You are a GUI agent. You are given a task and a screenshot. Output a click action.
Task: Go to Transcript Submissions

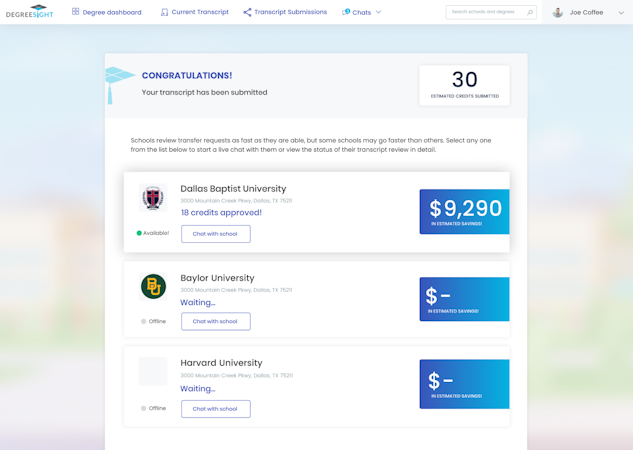290,12
